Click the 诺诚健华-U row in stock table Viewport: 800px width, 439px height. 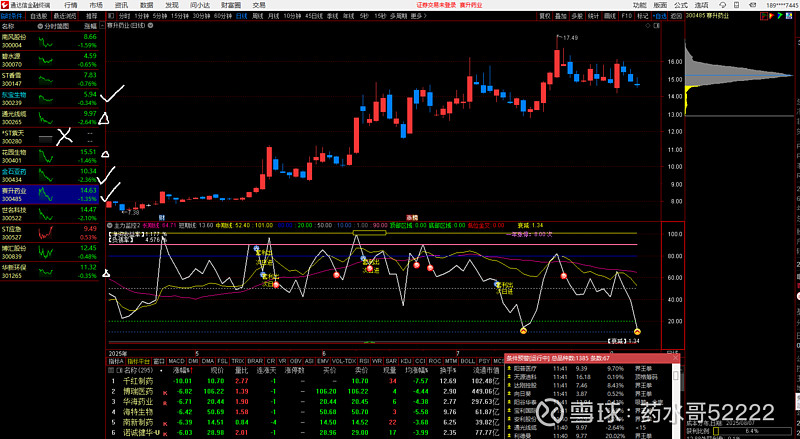(x=305, y=433)
